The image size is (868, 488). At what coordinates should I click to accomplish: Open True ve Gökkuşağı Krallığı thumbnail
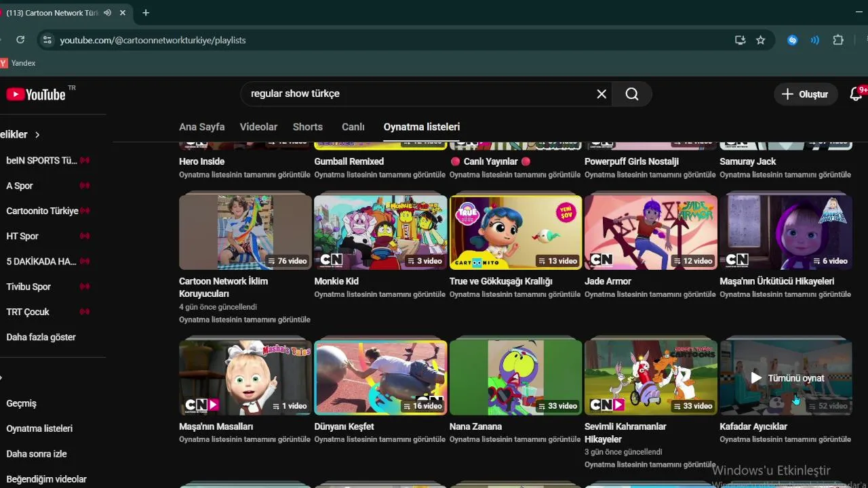[x=515, y=232]
